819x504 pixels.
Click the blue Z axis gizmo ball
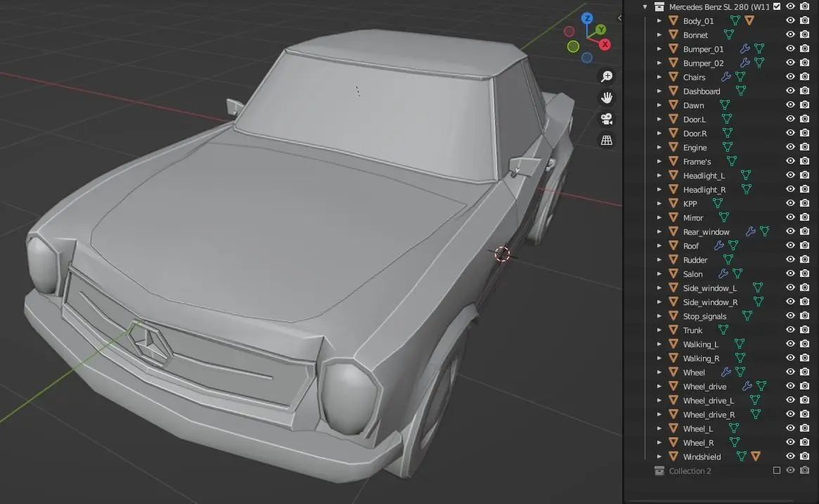(588, 18)
